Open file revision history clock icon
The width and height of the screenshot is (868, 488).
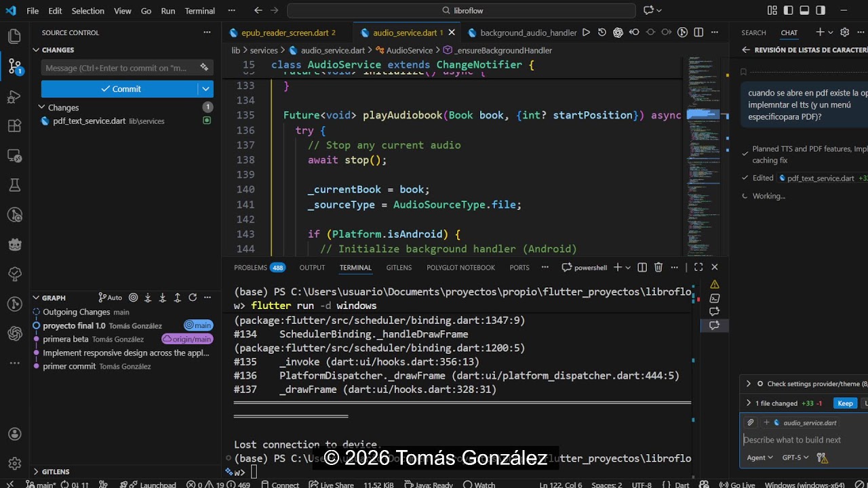pos(601,33)
